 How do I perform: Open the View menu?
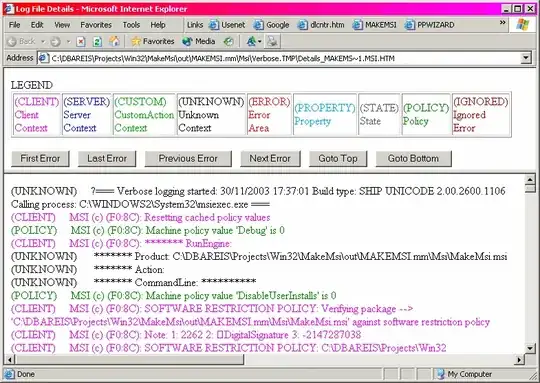point(62,25)
